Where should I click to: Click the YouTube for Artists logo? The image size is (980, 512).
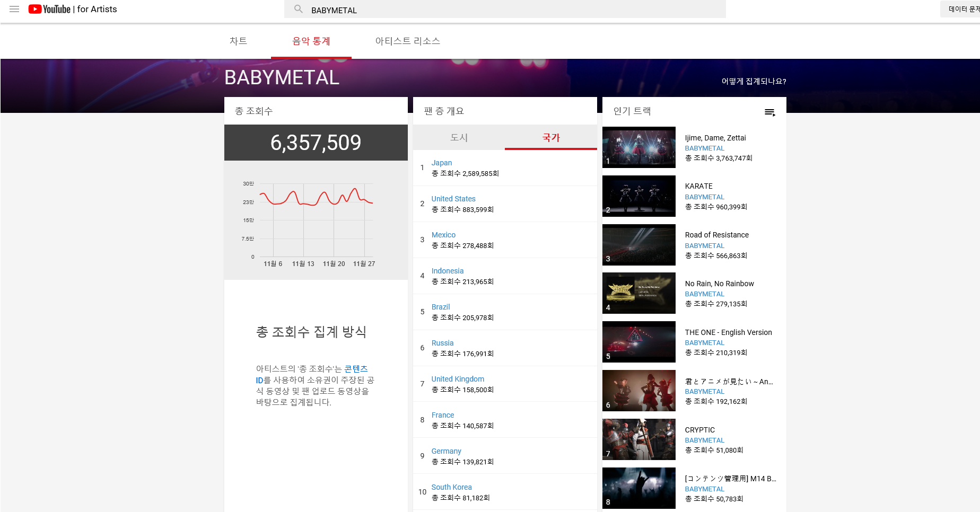point(73,9)
